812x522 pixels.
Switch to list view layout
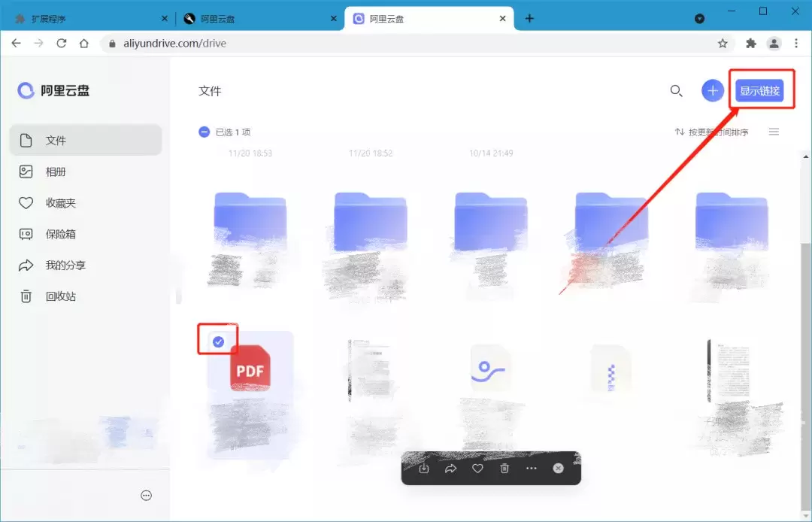[x=774, y=132]
